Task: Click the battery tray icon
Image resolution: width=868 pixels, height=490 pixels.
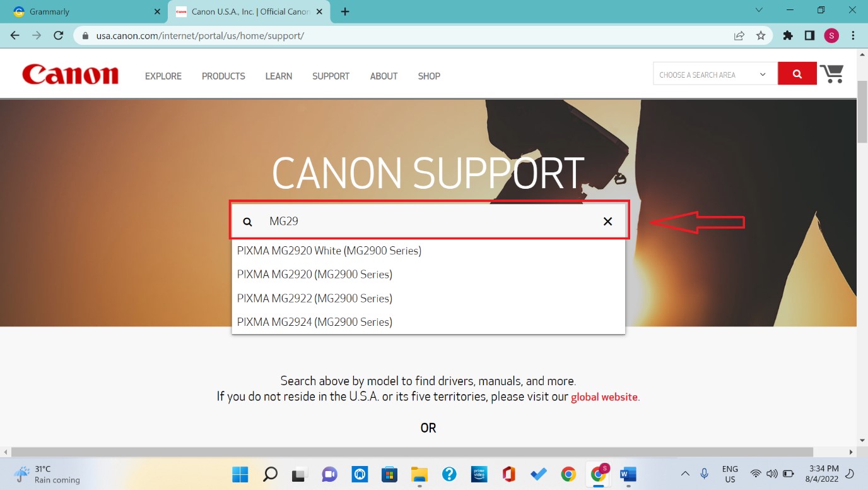Action: click(x=789, y=474)
